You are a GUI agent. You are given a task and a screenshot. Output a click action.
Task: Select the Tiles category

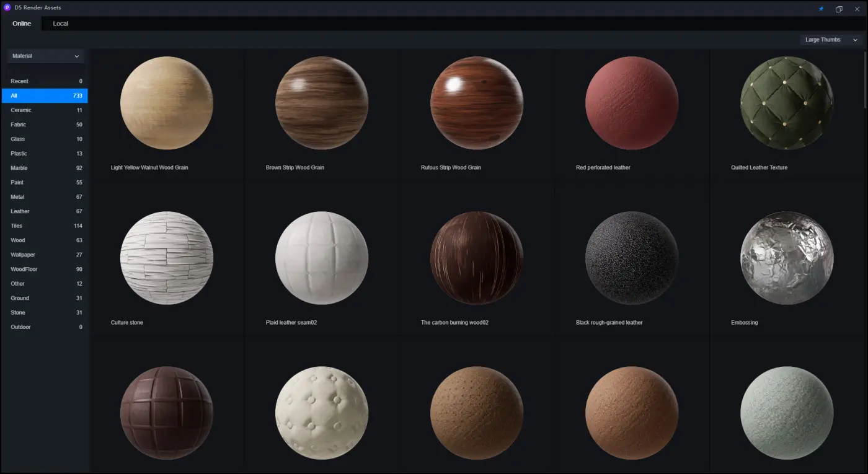pos(45,226)
